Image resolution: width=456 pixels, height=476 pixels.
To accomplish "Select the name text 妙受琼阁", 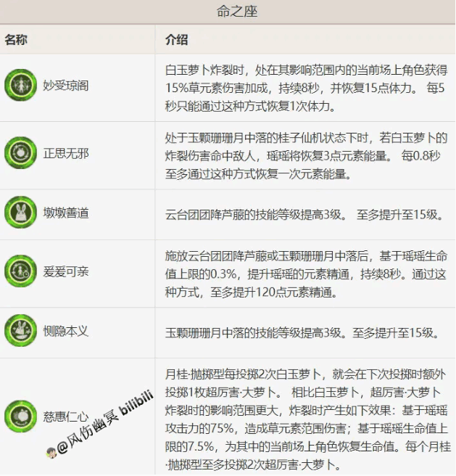I will click(65, 86).
